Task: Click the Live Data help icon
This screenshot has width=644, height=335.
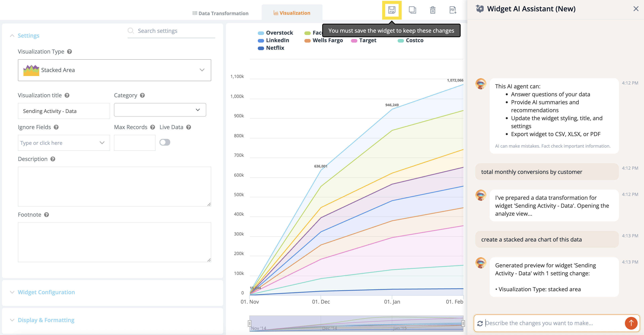Action: tap(189, 127)
